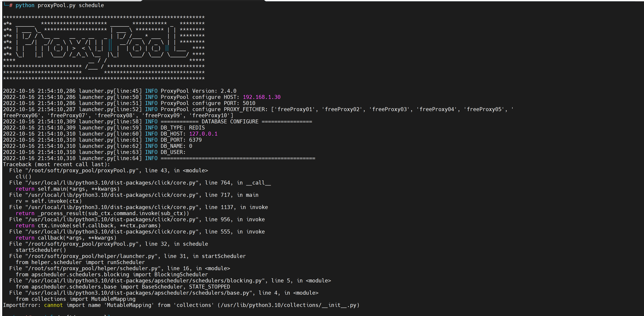Click the 'python' command word in prompt

(x=25, y=5)
